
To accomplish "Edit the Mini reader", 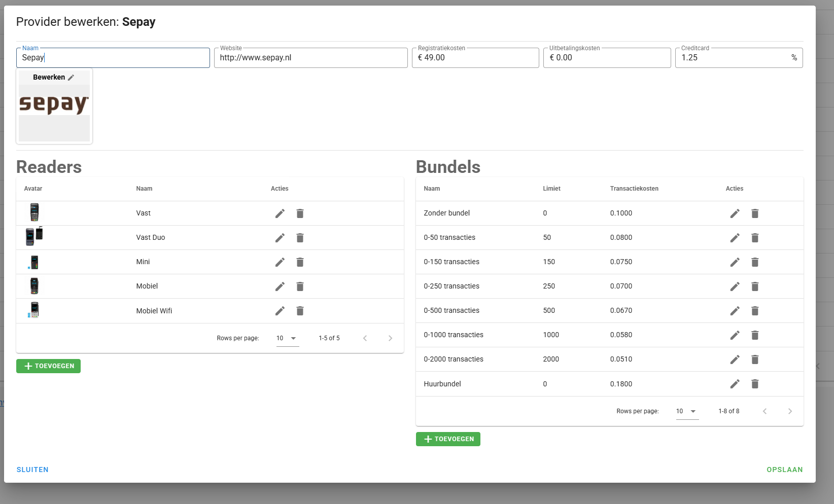I will tap(280, 262).
